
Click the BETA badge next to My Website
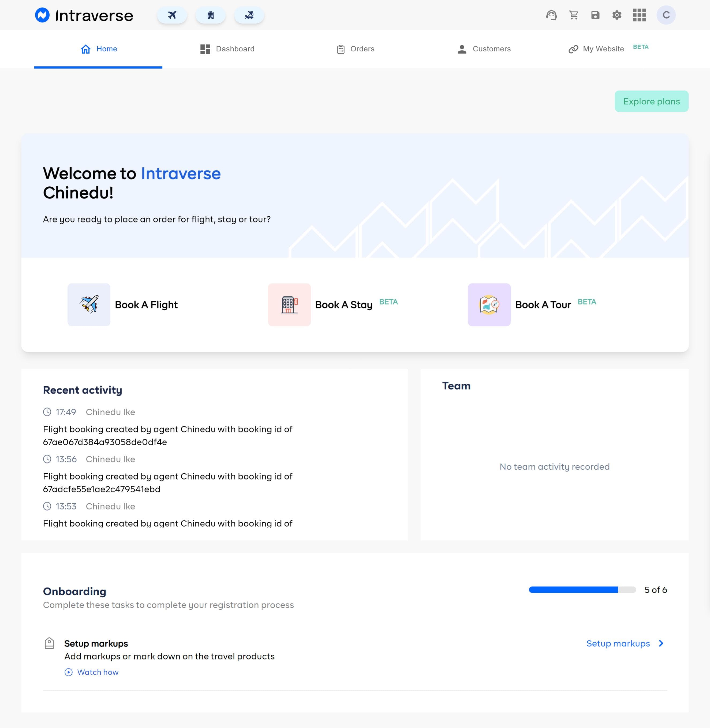coord(641,47)
